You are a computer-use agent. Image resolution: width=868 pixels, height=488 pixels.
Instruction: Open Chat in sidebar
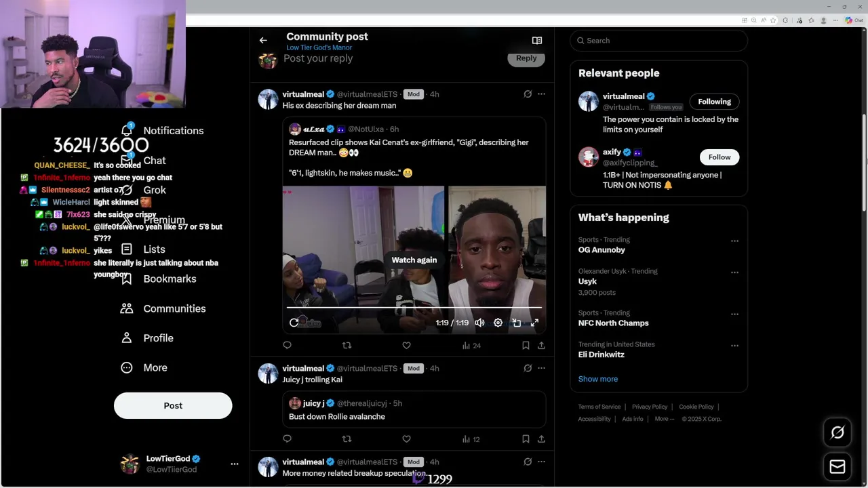143,161
